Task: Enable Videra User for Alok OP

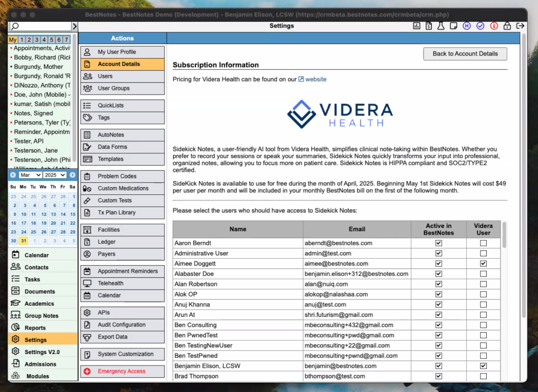Action: point(483,295)
